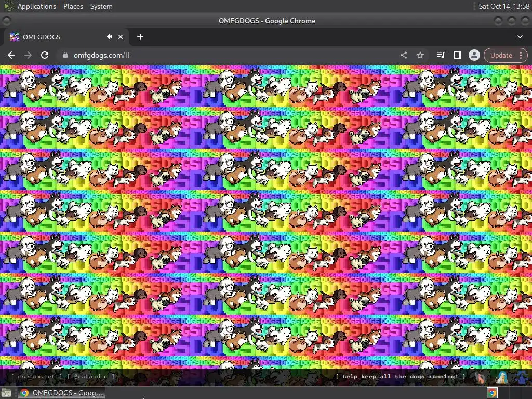Close the OMFGDOGS tab
Image resolution: width=532 pixels, height=399 pixels.
121,37
